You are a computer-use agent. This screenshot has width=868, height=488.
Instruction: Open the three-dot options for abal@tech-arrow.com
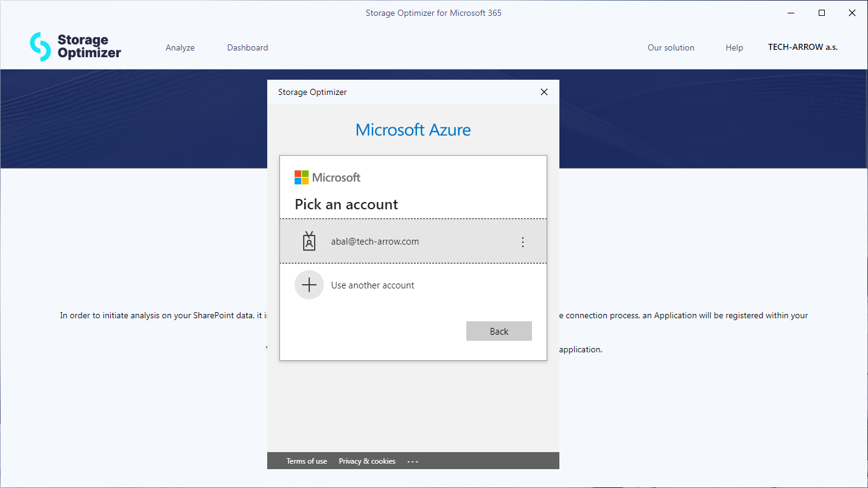[522, 242]
